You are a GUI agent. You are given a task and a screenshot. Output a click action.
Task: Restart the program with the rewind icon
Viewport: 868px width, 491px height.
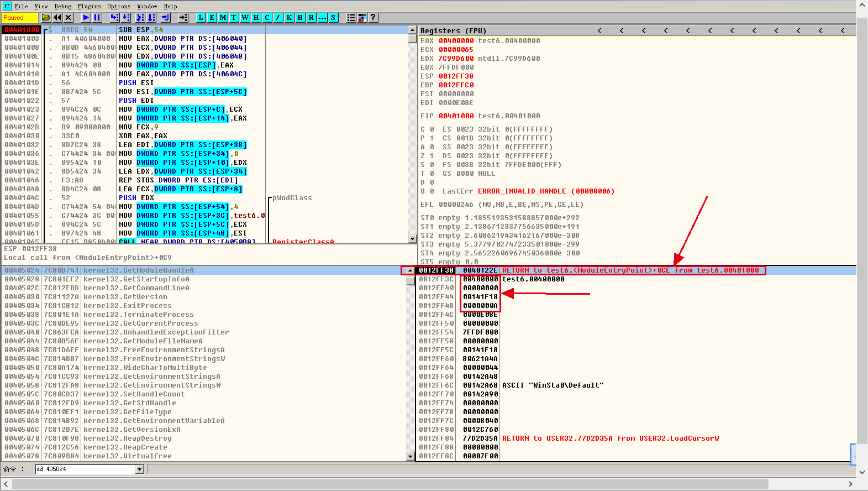click(57, 18)
